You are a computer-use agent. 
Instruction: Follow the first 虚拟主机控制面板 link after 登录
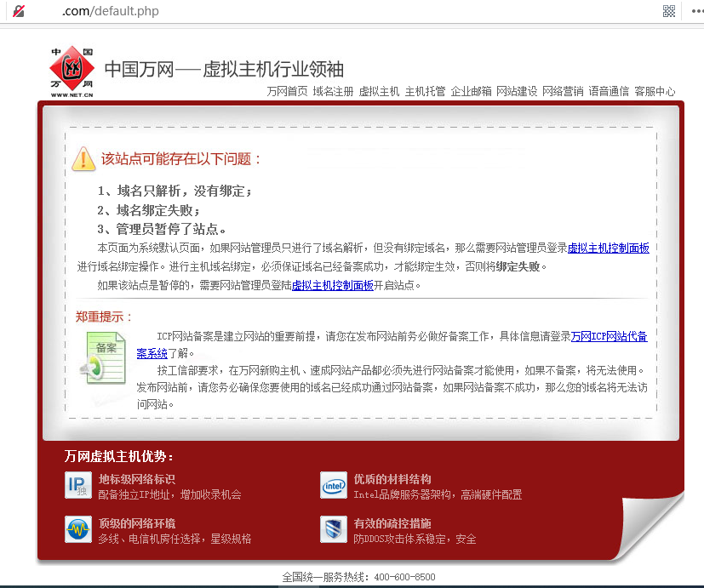click(609, 248)
